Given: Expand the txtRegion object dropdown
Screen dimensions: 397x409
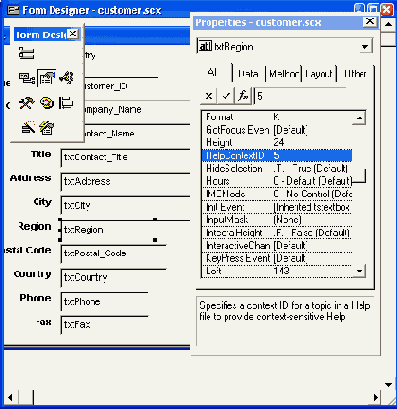Looking at the screenshot, I should point(365,47).
